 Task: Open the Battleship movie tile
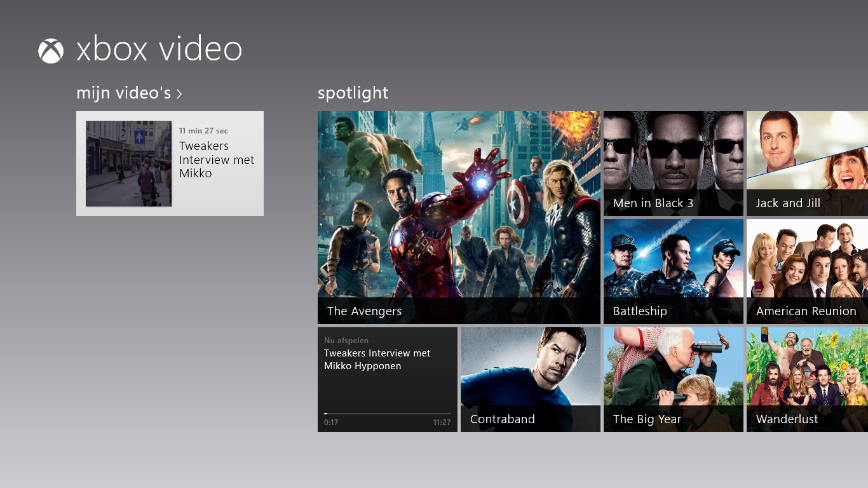click(x=674, y=271)
